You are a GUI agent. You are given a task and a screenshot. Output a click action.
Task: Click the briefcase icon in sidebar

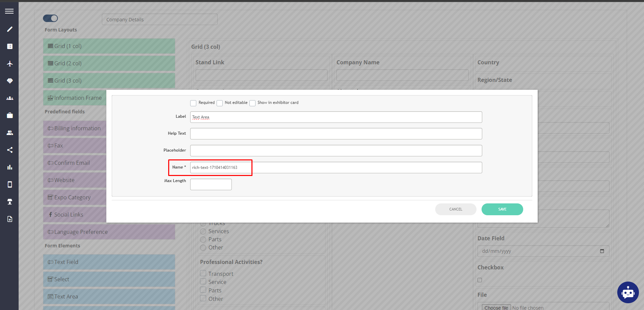9,115
